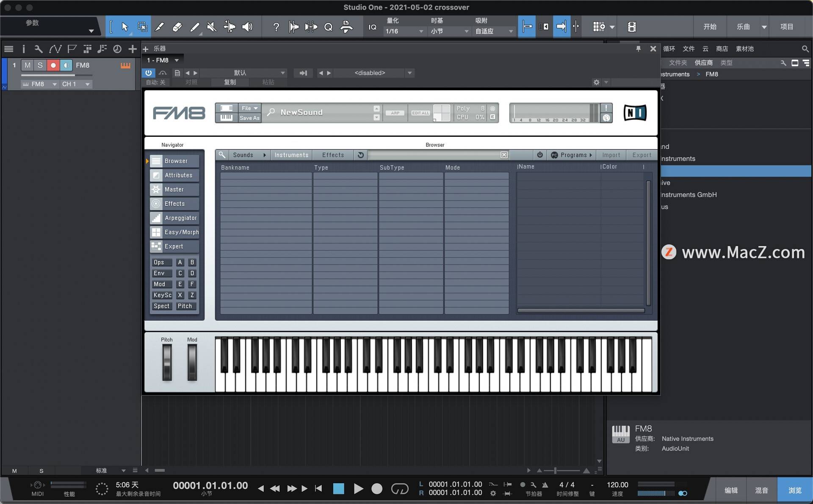Click the 复制 copy button

230,82
